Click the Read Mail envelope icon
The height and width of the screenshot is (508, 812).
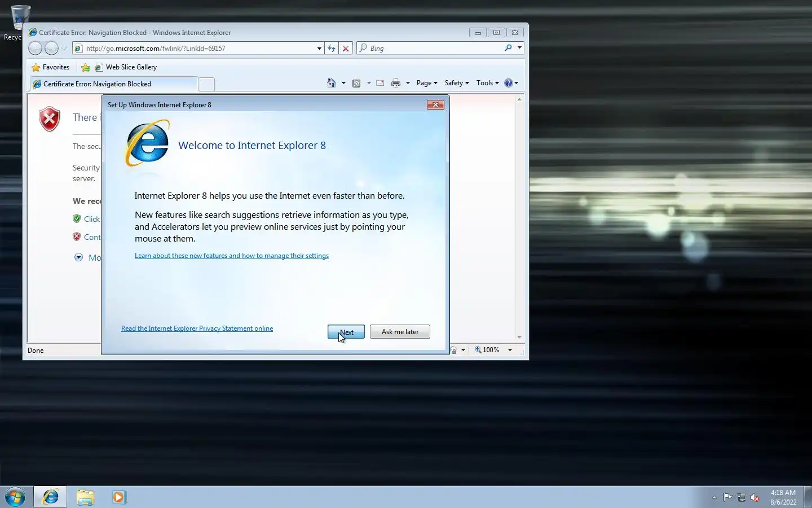[380, 83]
